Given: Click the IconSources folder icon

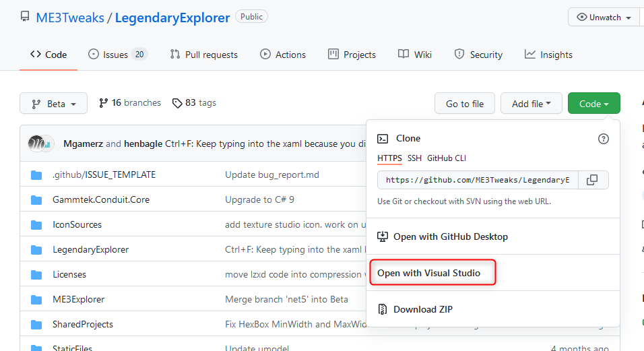Looking at the screenshot, I should 36,225.
